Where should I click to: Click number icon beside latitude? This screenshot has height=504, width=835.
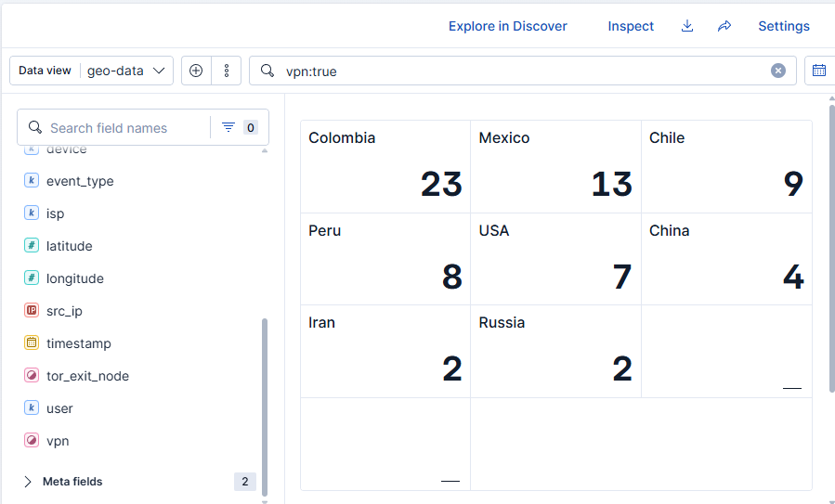coord(32,245)
